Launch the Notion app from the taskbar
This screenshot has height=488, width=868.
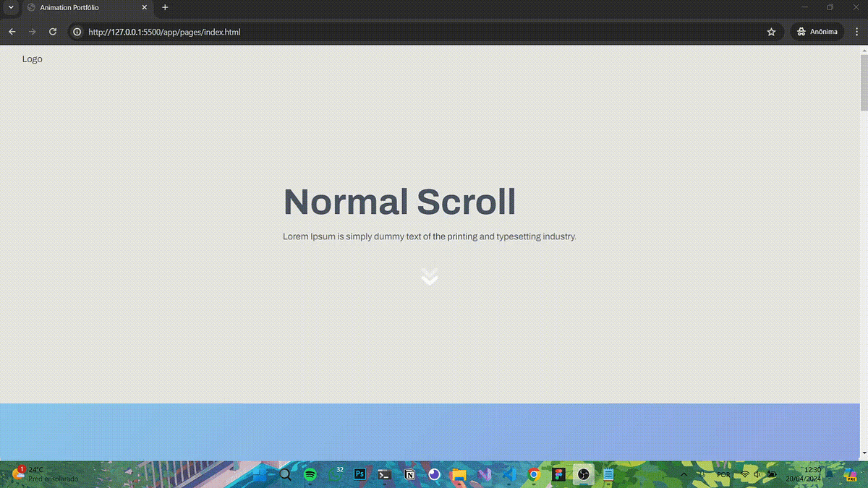pos(409,474)
